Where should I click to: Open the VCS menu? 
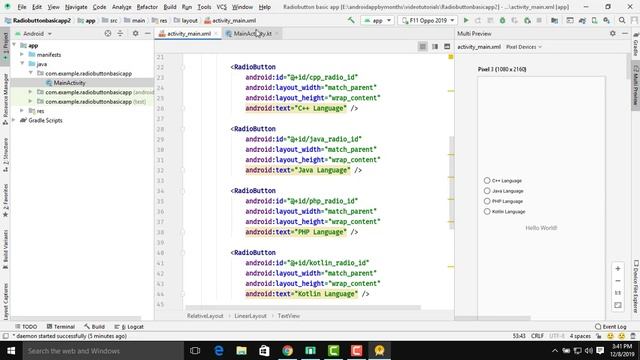pos(221,7)
